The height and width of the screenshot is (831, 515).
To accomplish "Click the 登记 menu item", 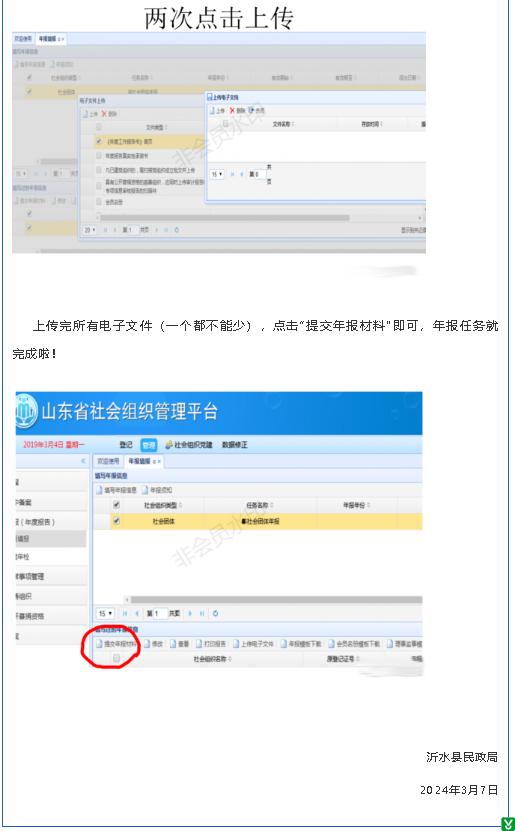I will click(x=126, y=445).
